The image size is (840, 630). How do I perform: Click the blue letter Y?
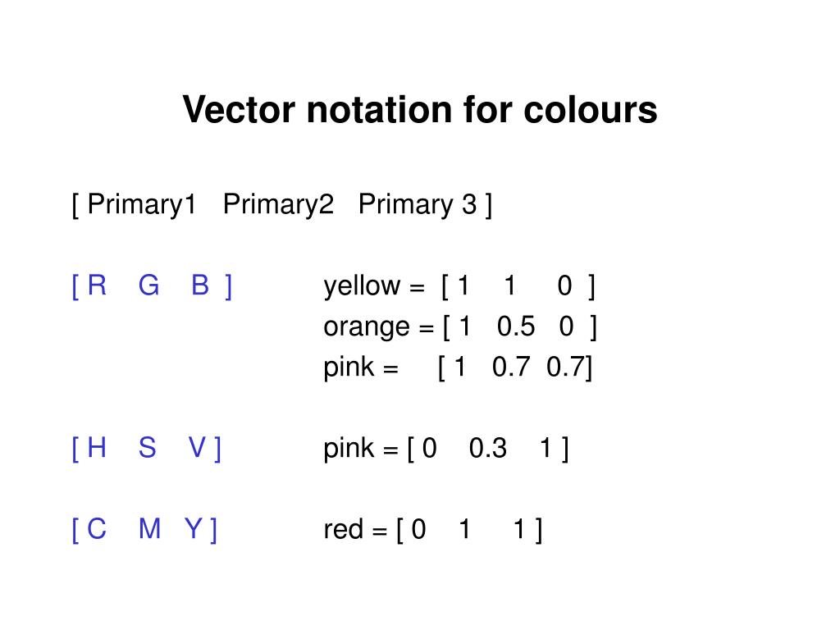[194, 529]
